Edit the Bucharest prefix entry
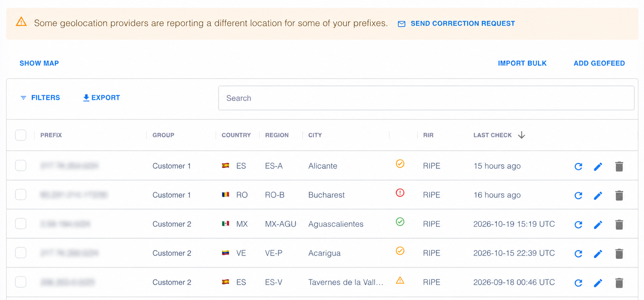 coord(598,196)
